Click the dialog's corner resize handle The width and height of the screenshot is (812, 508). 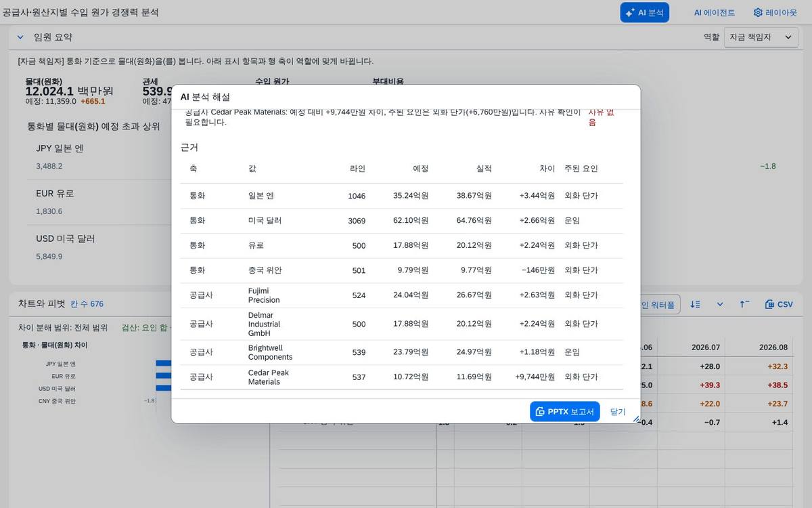[x=636, y=419]
